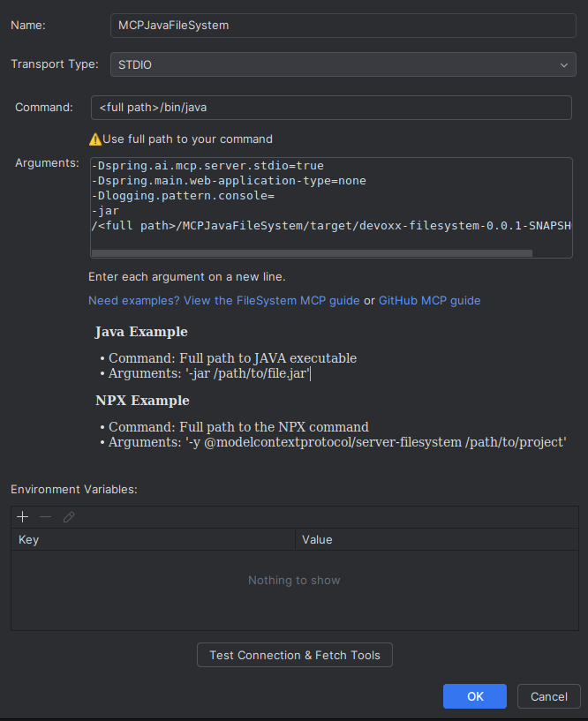Click the pencil icon to edit environment variable
Viewport: 588px width, 721px height.
tap(69, 516)
